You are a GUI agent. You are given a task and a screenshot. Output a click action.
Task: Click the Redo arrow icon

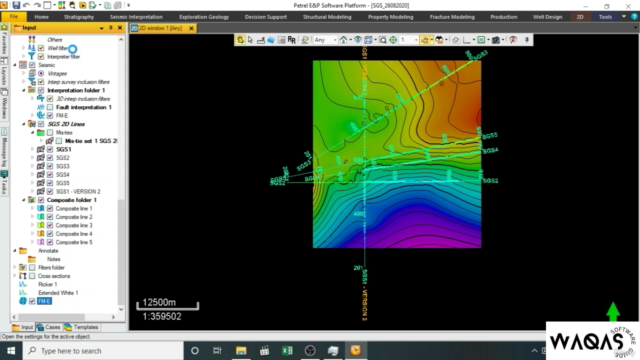click(37, 5)
